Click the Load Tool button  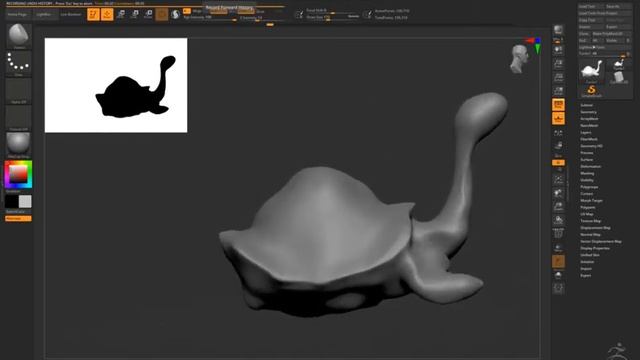(x=591, y=7)
